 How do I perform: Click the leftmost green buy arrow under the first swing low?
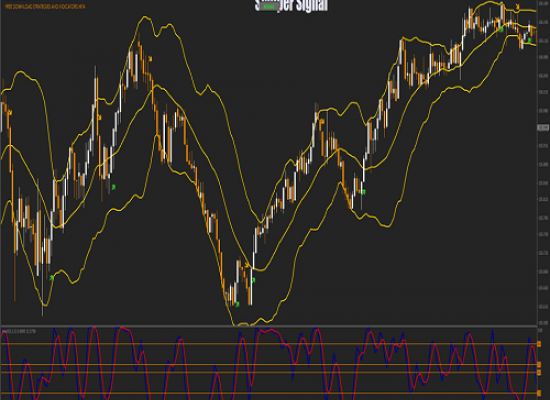tap(52, 278)
